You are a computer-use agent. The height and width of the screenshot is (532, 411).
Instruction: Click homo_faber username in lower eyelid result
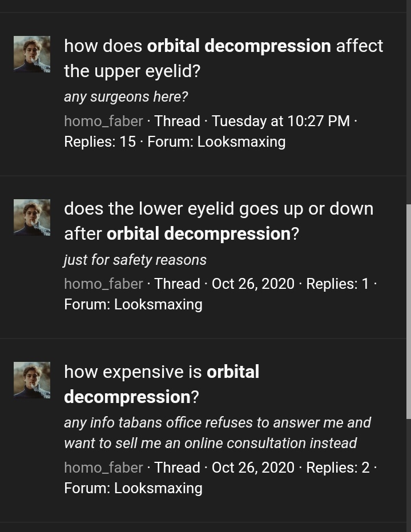point(103,284)
